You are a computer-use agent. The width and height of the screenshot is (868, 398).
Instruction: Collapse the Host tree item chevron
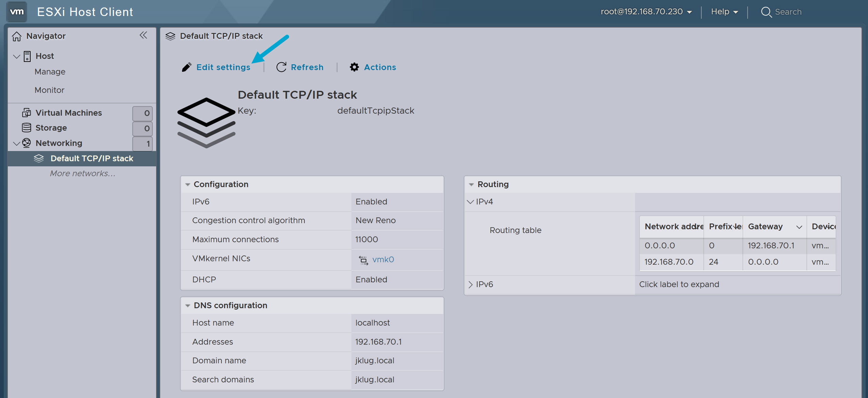[16, 56]
